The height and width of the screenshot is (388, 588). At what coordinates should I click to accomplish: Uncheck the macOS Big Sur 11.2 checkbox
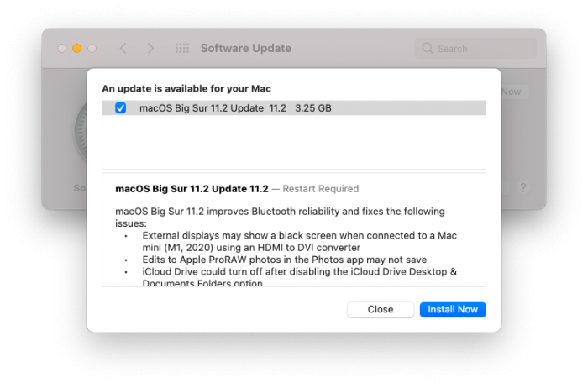point(120,108)
